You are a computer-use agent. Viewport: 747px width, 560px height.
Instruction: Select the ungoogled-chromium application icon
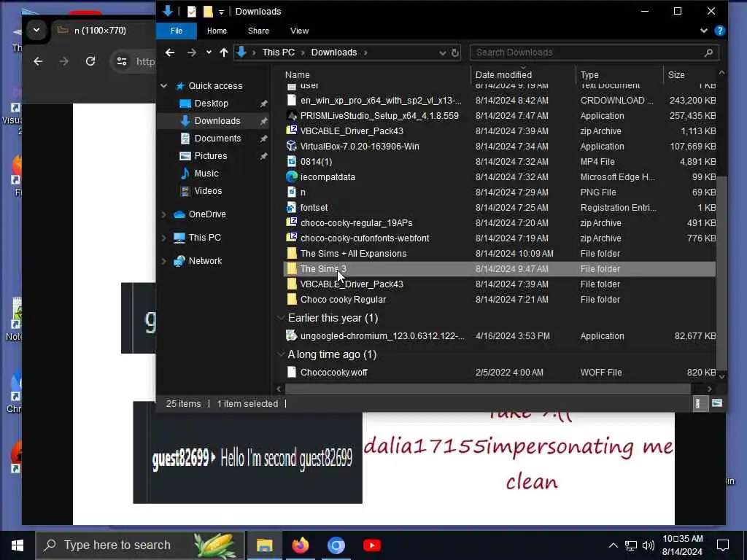(292, 335)
